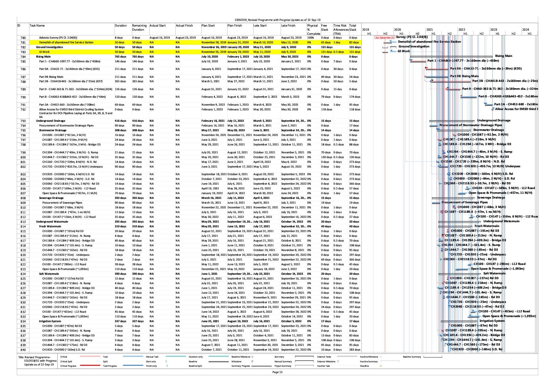Click 'November 28, 2019' plan start cell

[x=214, y=42]
